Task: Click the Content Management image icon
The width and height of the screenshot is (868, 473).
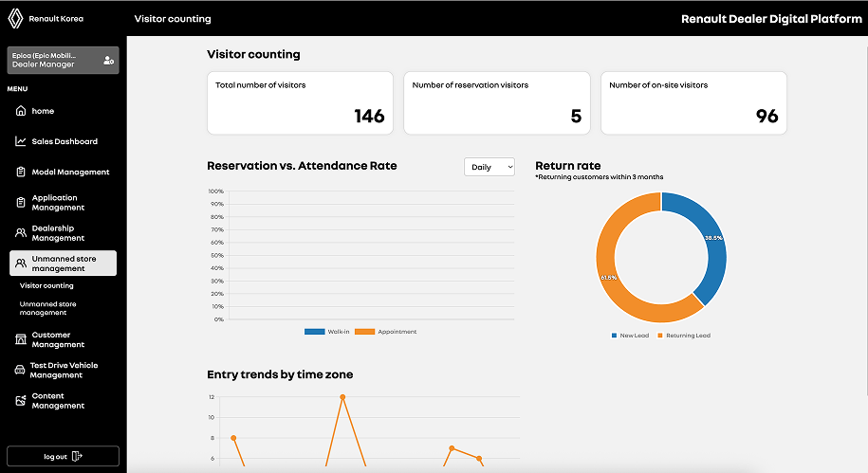Action: click(21, 401)
